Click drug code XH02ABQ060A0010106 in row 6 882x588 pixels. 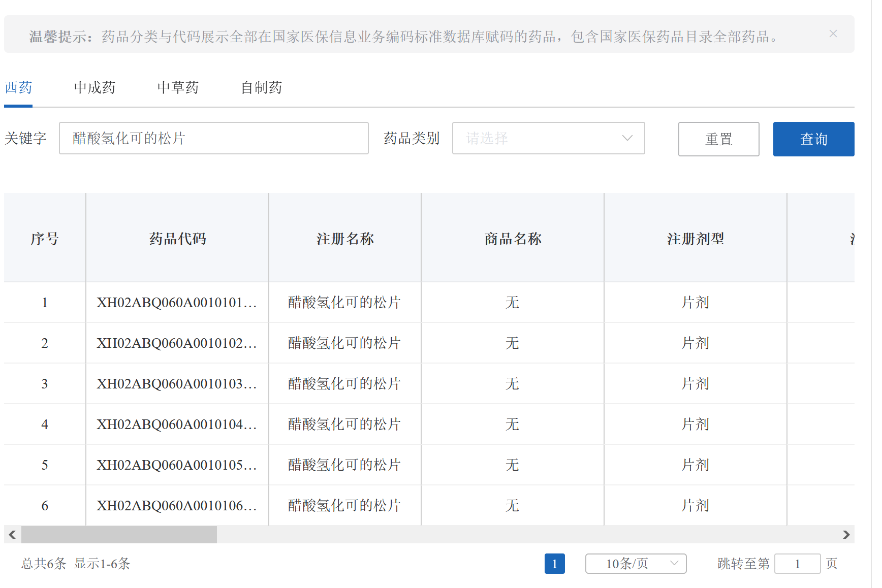point(177,506)
